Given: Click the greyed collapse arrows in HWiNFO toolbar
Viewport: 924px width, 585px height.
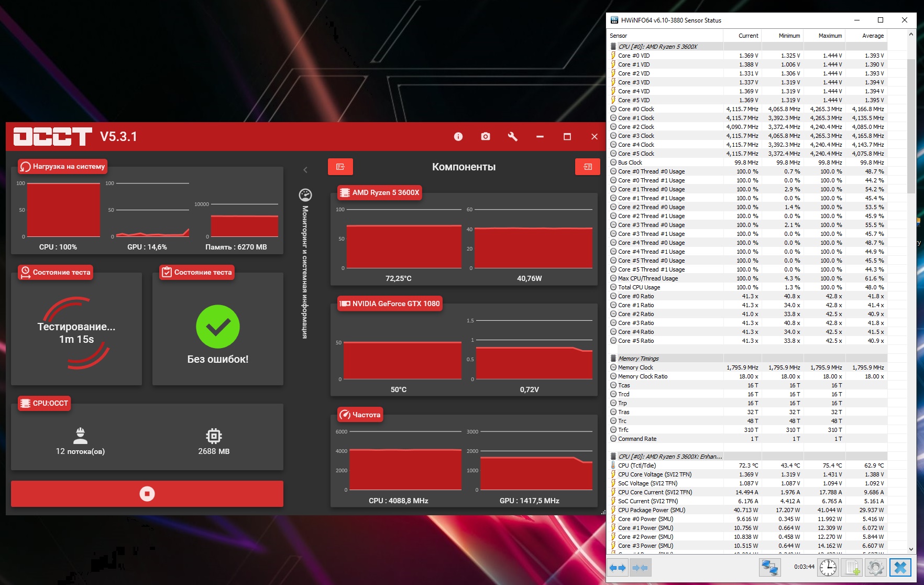Looking at the screenshot, I should point(640,567).
